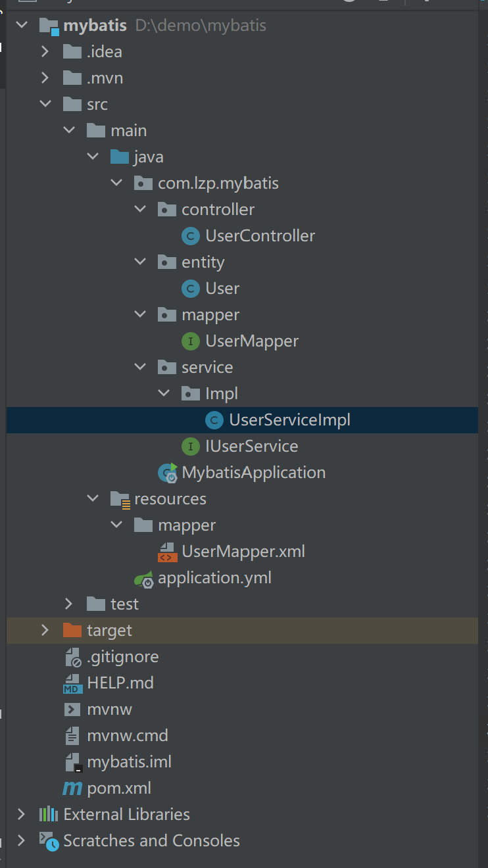The image size is (488, 868).
Task: Click the application.yml Spring config icon
Action: point(143,579)
